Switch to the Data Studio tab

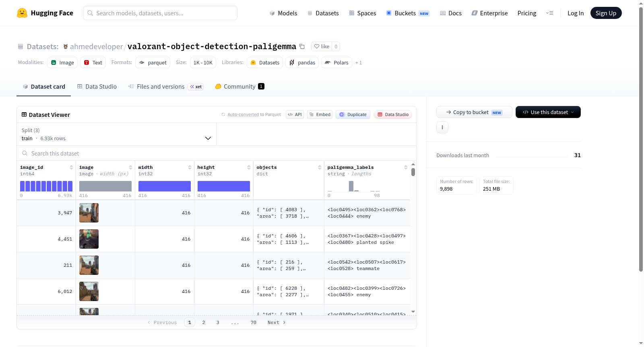[97, 87]
